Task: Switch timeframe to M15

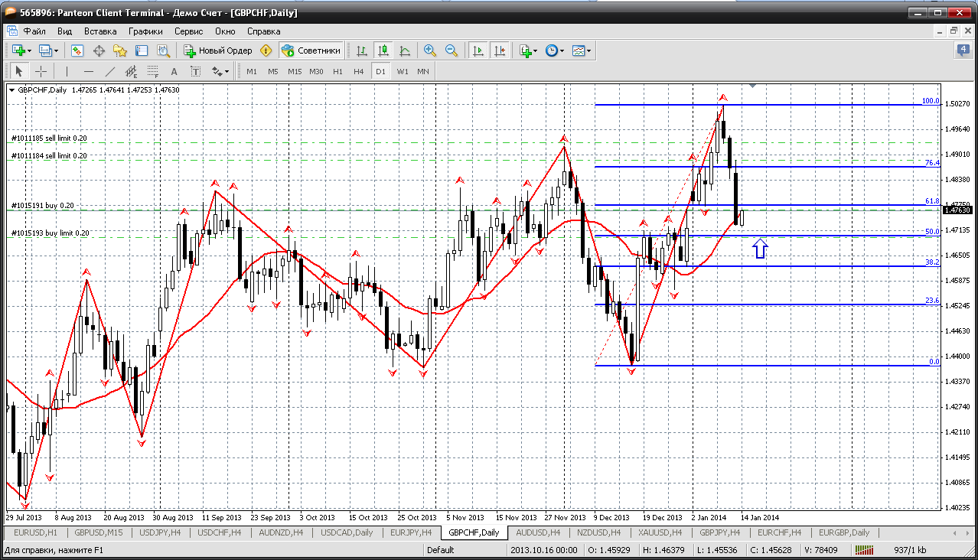Action: pyautogui.click(x=295, y=71)
